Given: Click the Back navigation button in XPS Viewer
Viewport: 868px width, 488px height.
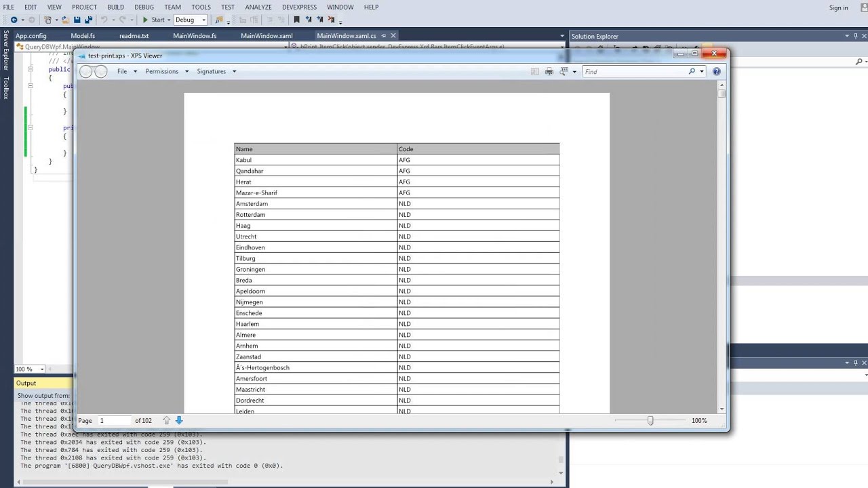Looking at the screenshot, I should tap(86, 71).
